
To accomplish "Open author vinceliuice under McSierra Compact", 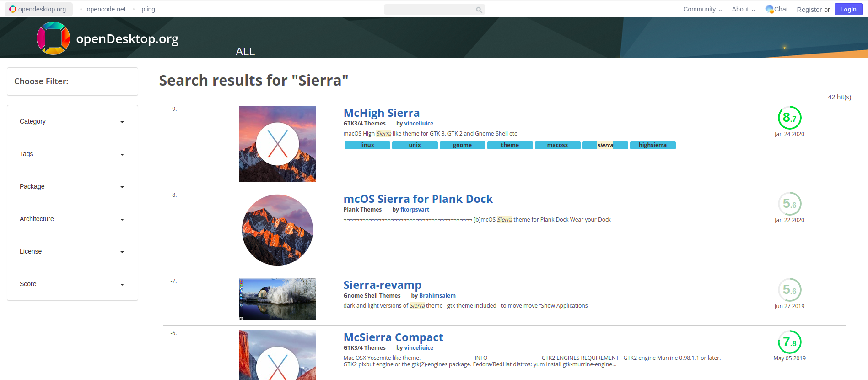I will 419,348.
